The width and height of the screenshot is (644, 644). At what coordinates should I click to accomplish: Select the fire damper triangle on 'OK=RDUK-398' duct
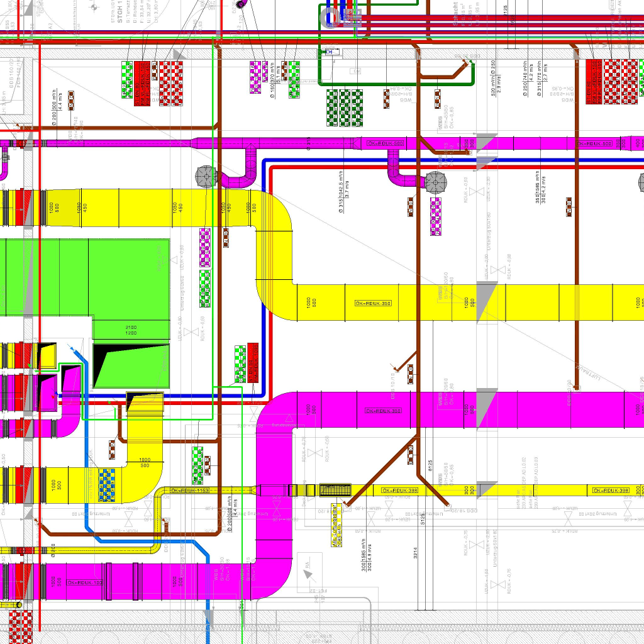pyautogui.click(x=487, y=489)
